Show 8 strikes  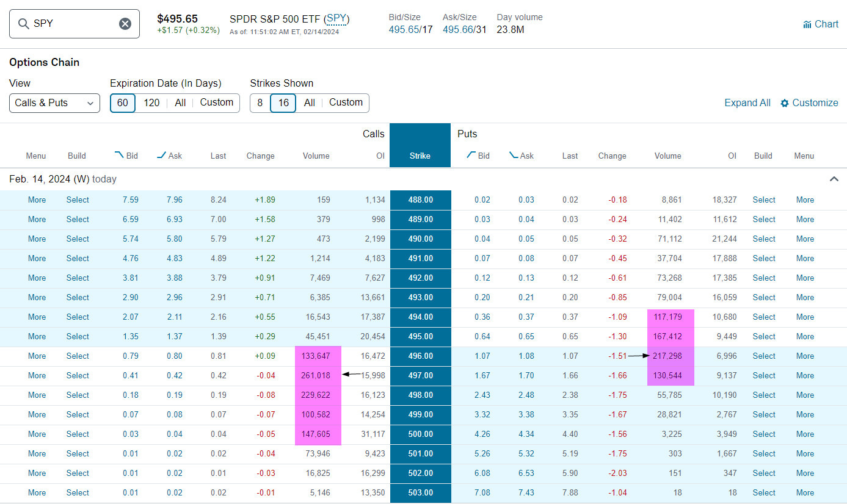[x=260, y=103]
